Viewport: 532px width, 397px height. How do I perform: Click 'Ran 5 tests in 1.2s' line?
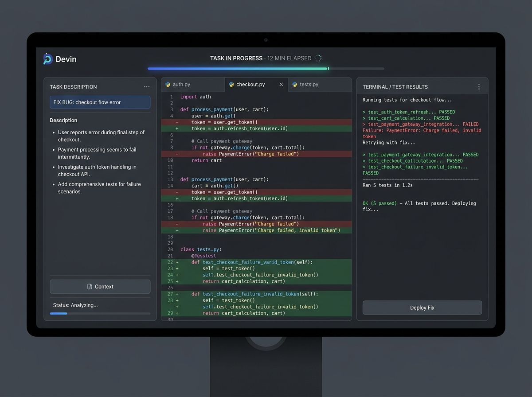387,185
